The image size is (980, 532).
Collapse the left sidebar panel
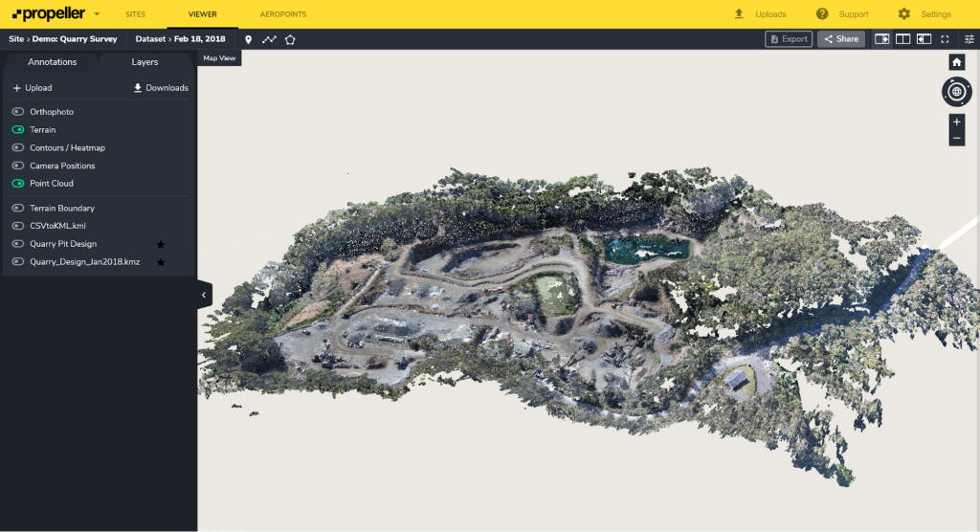coord(204,296)
